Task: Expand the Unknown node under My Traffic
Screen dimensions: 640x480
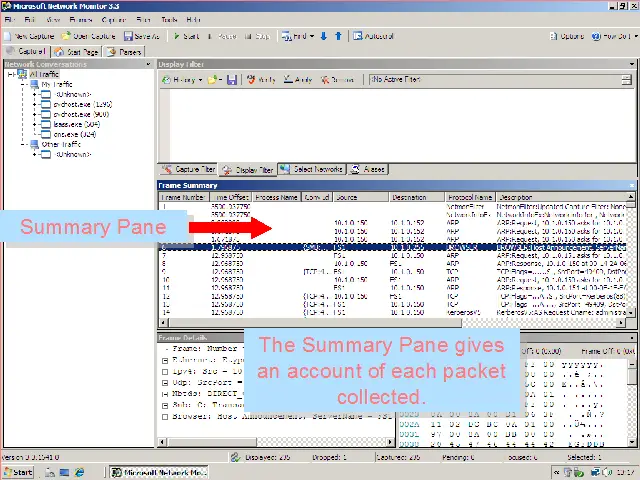Action: click(35, 94)
